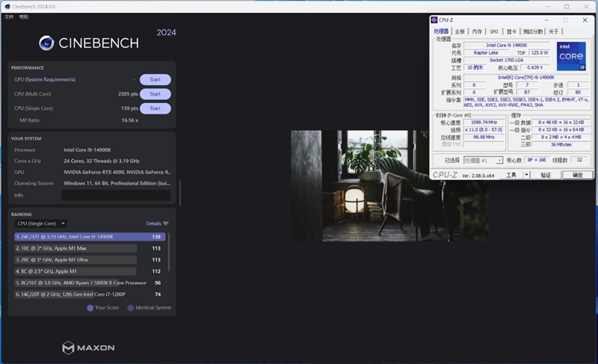The image size is (598, 364).
Task: Select the 处理器 tab in CPU-Z
Action: click(x=441, y=31)
